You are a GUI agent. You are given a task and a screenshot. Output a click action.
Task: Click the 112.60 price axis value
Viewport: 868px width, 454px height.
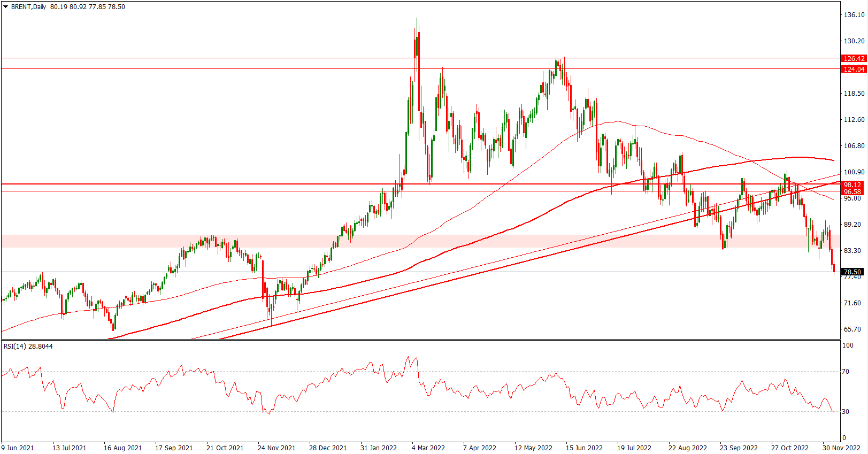pos(854,119)
